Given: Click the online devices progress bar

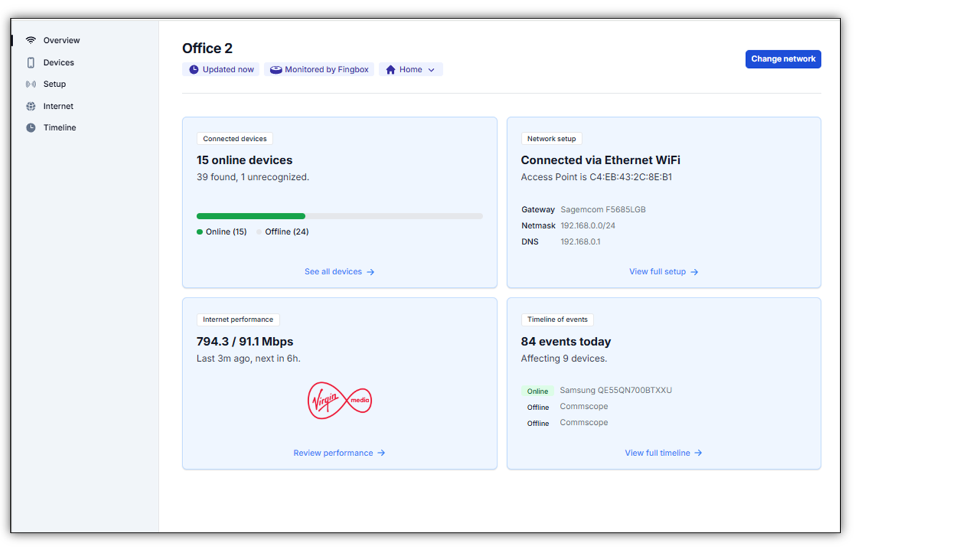Looking at the screenshot, I should 339,216.
